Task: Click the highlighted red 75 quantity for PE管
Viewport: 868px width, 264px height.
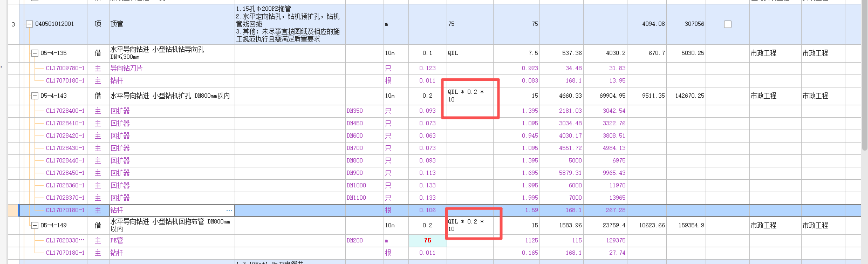Action: (428, 241)
